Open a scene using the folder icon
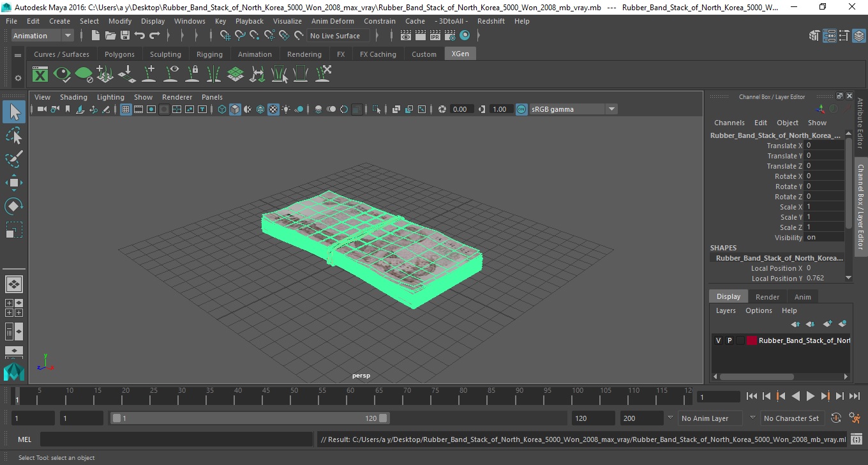 (x=110, y=36)
